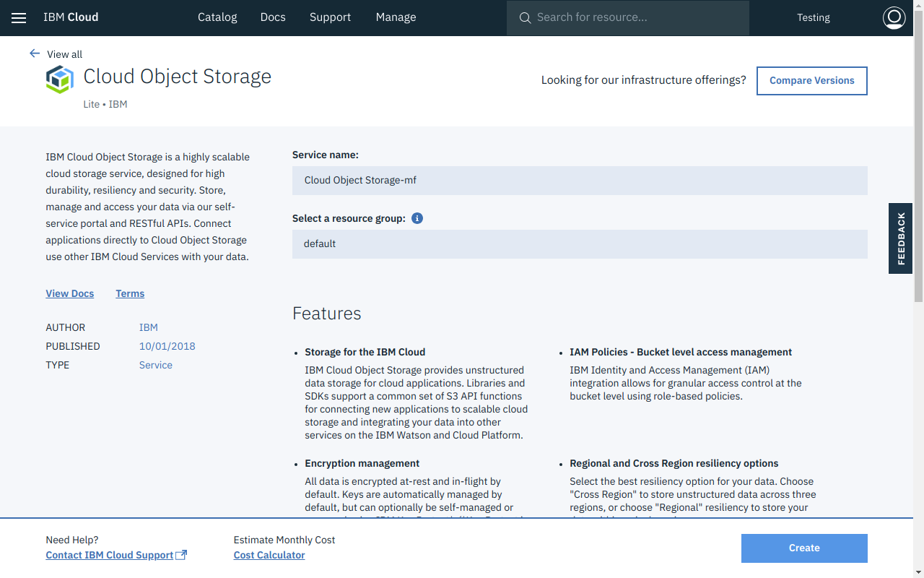Open the resource group dropdown showing default
This screenshot has height=578, width=924.
click(579, 244)
